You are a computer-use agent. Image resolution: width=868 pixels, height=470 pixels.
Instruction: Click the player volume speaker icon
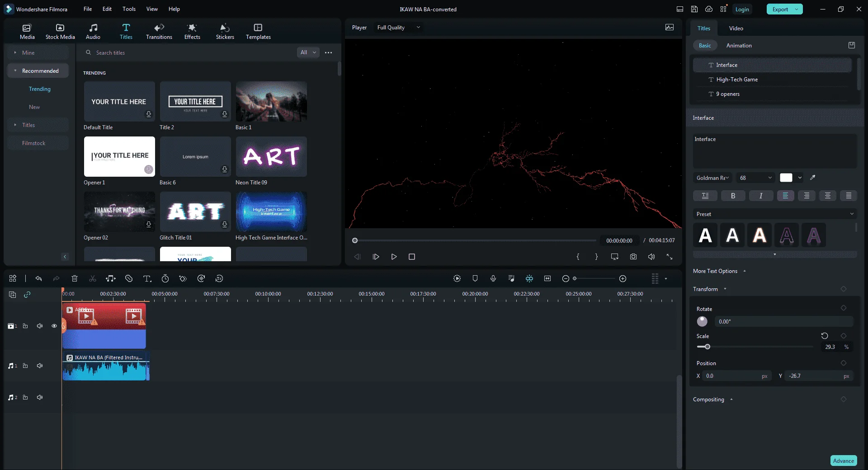pyautogui.click(x=651, y=256)
